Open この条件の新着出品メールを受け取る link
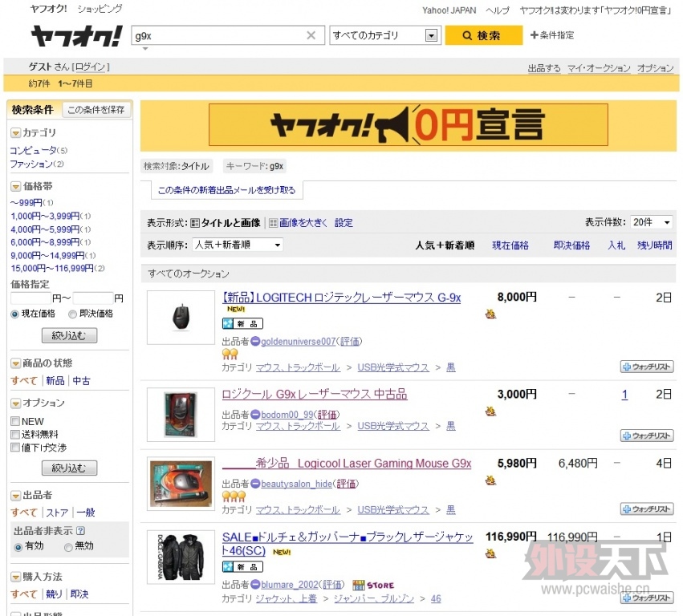Viewport: 683px width, 616px height. [226, 190]
